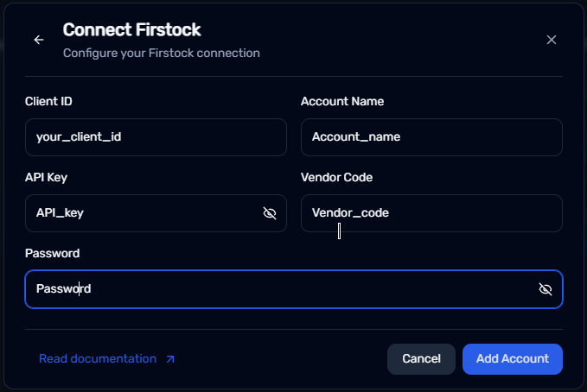The width and height of the screenshot is (587, 392).
Task: Select the Account Name text field
Action: 431,137
